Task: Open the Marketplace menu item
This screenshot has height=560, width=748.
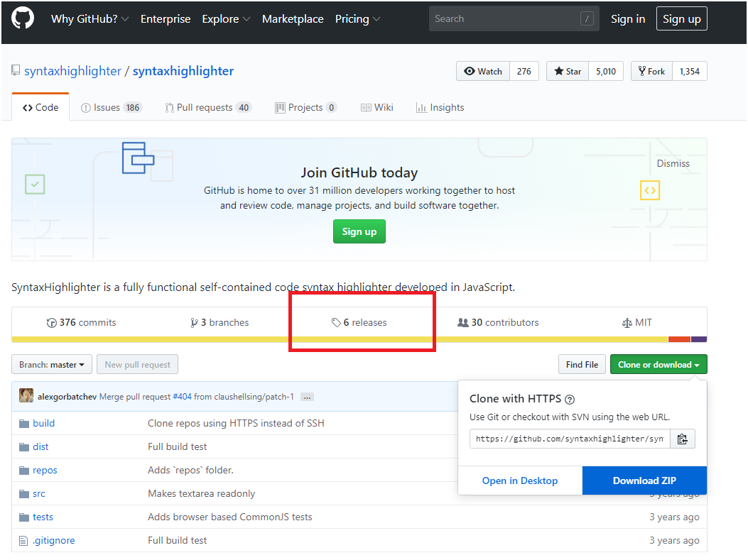Action: [x=293, y=18]
